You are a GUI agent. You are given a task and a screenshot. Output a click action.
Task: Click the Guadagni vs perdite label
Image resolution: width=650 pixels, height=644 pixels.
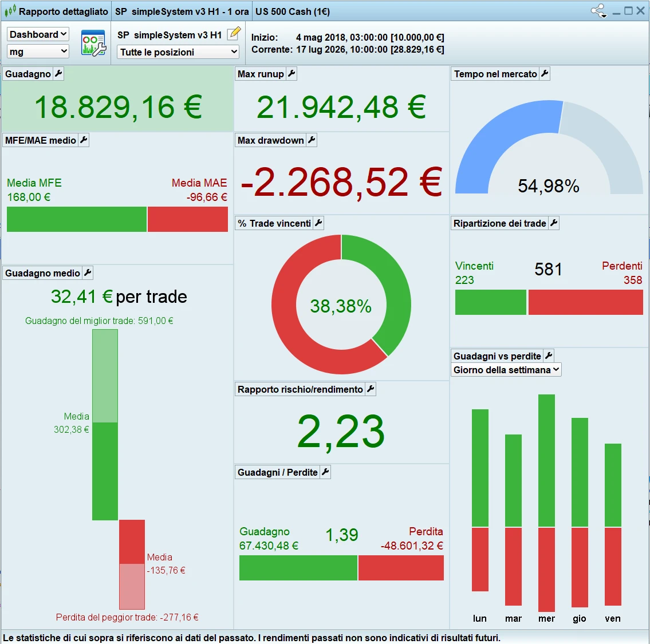(x=497, y=356)
